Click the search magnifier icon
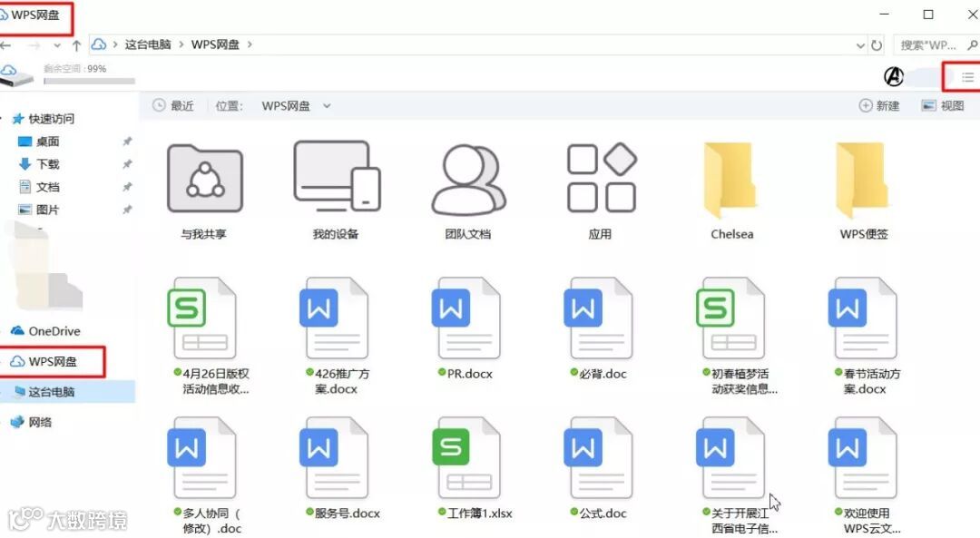This screenshot has height=538, width=980. tap(972, 45)
